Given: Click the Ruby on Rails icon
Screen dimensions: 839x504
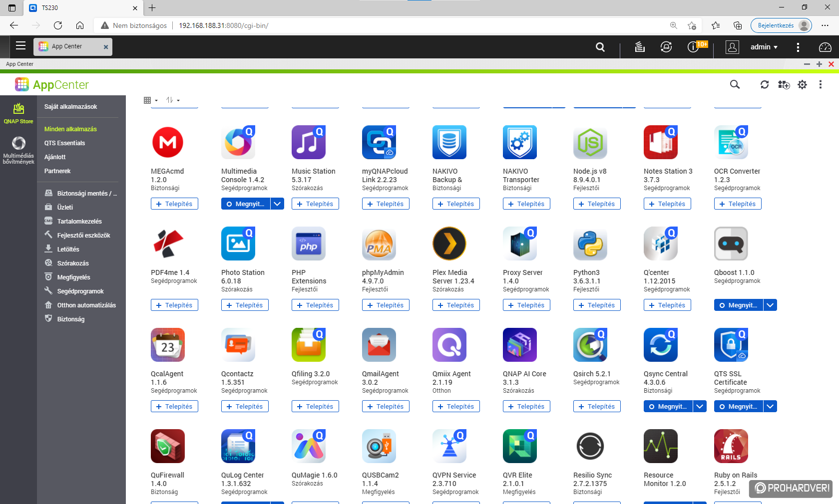Looking at the screenshot, I should click(731, 446).
